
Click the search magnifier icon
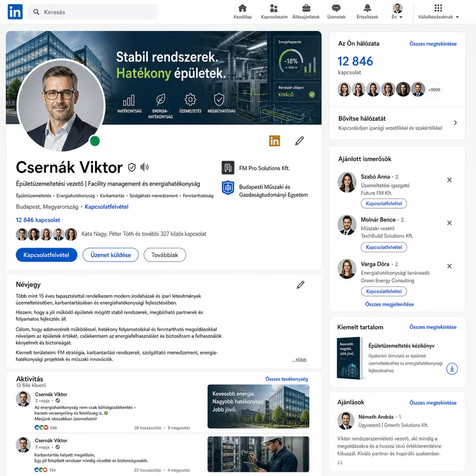pyautogui.click(x=36, y=12)
